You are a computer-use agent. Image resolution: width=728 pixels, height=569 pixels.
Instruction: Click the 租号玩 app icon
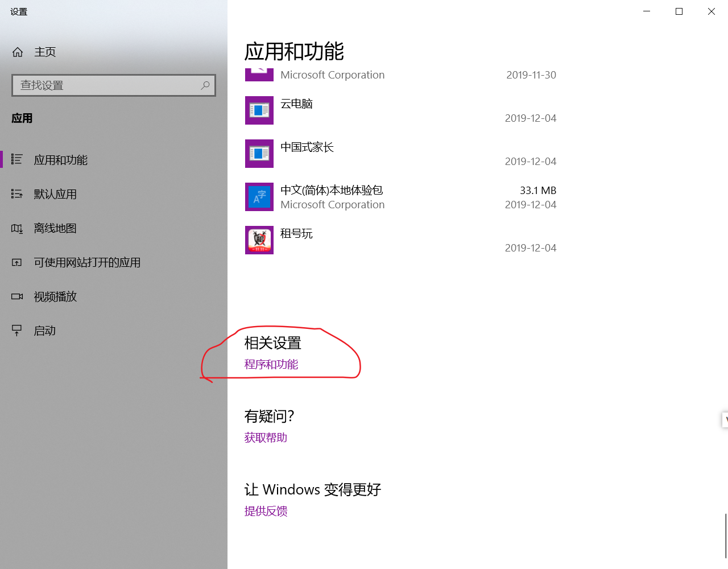pos(259,240)
